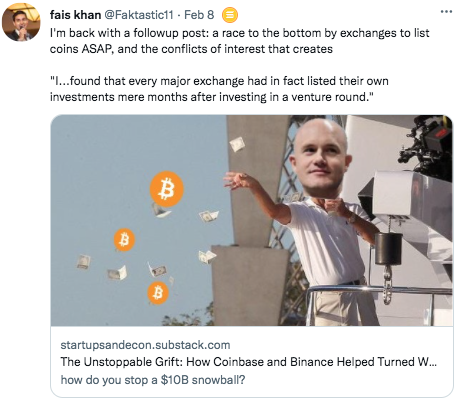The width and height of the screenshot is (464, 406).
Task: Click the hanging metal chain in the photo
Action: click(x=387, y=284)
